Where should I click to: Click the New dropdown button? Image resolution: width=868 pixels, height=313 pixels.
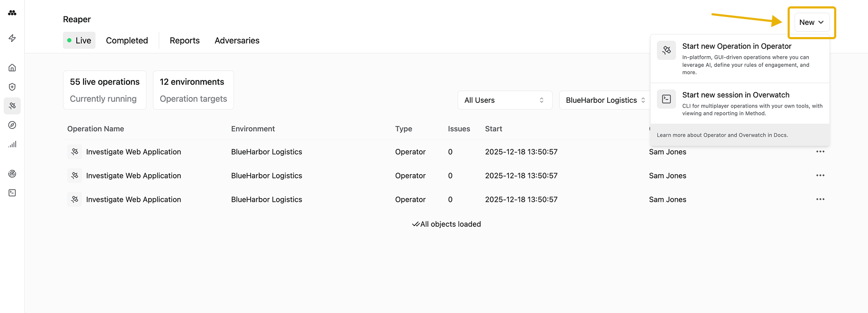(x=811, y=22)
